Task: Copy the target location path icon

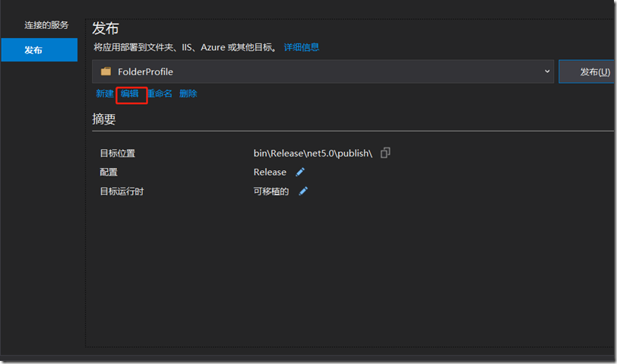Action: [385, 153]
